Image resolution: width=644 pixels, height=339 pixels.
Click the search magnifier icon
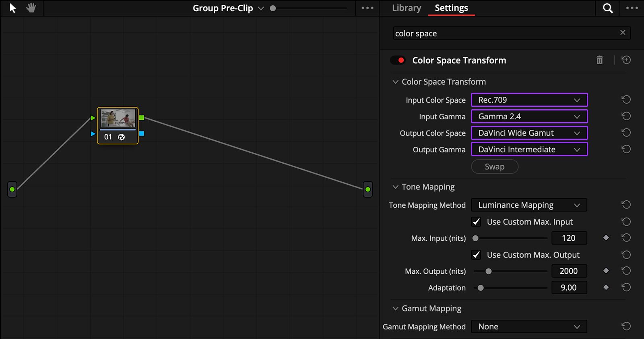pyautogui.click(x=608, y=8)
